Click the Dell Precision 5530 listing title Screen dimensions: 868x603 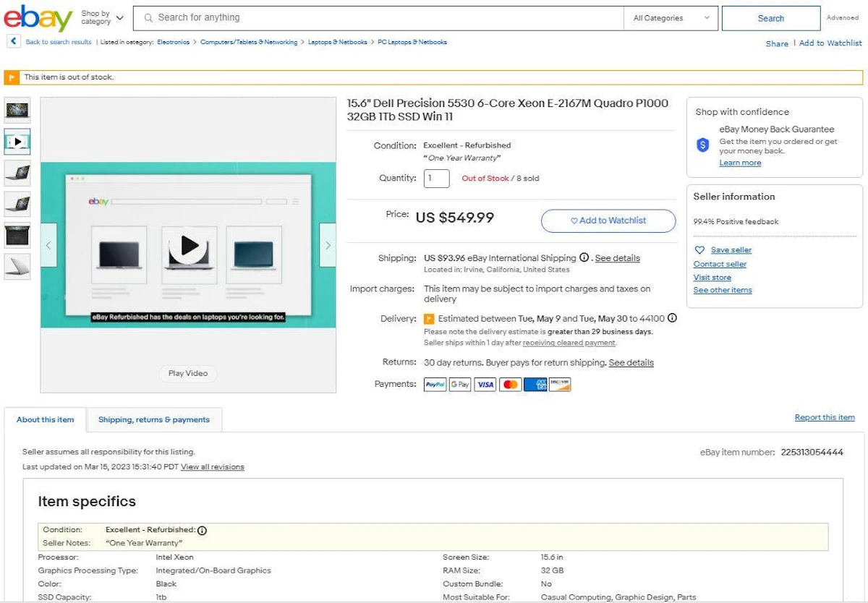(508, 110)
